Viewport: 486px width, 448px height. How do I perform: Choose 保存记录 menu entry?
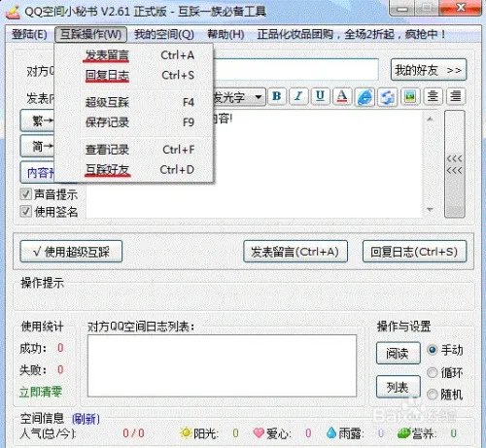pyautogui.click(x=134, y=122)
